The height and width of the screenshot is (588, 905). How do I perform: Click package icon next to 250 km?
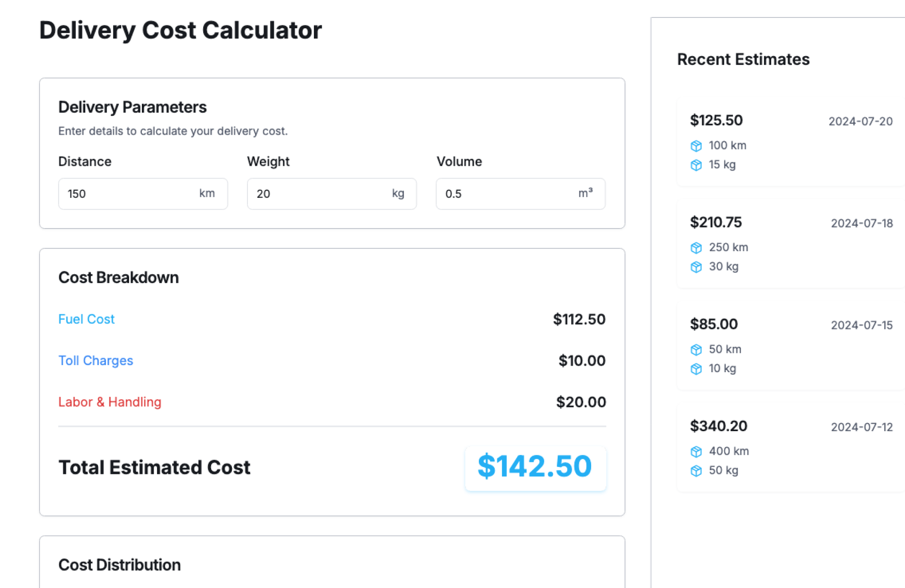pyautogui.click(x=696, y=247)
